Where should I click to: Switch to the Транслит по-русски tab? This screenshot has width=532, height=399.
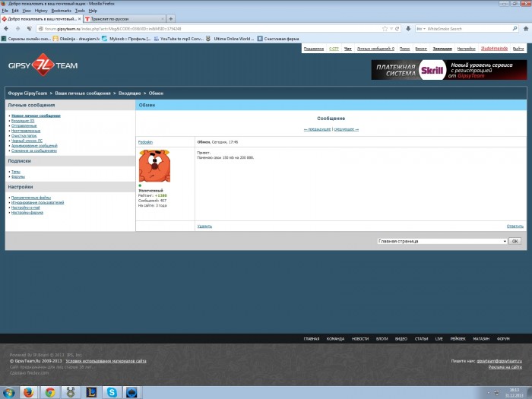point(124,19)
